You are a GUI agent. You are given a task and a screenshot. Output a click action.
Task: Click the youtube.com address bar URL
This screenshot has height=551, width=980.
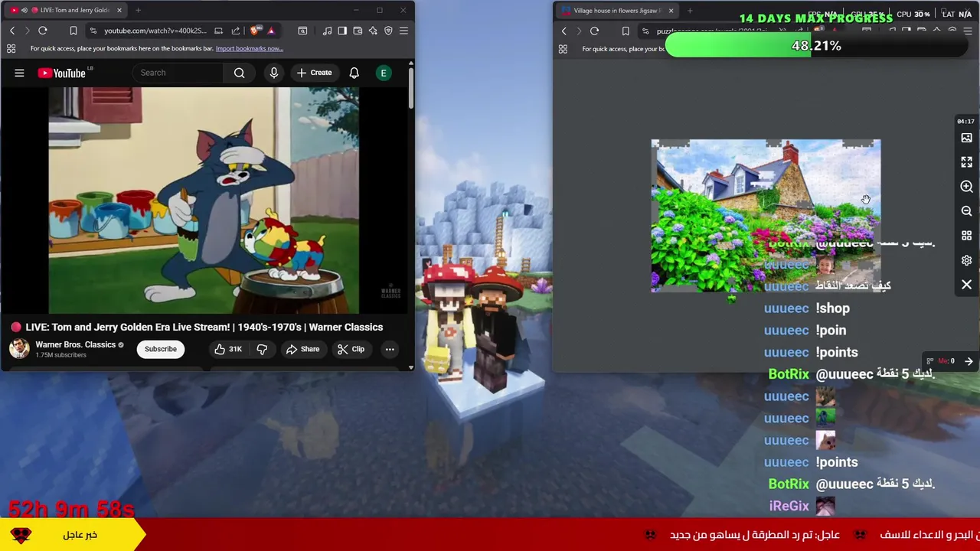(x=155, y=31)
